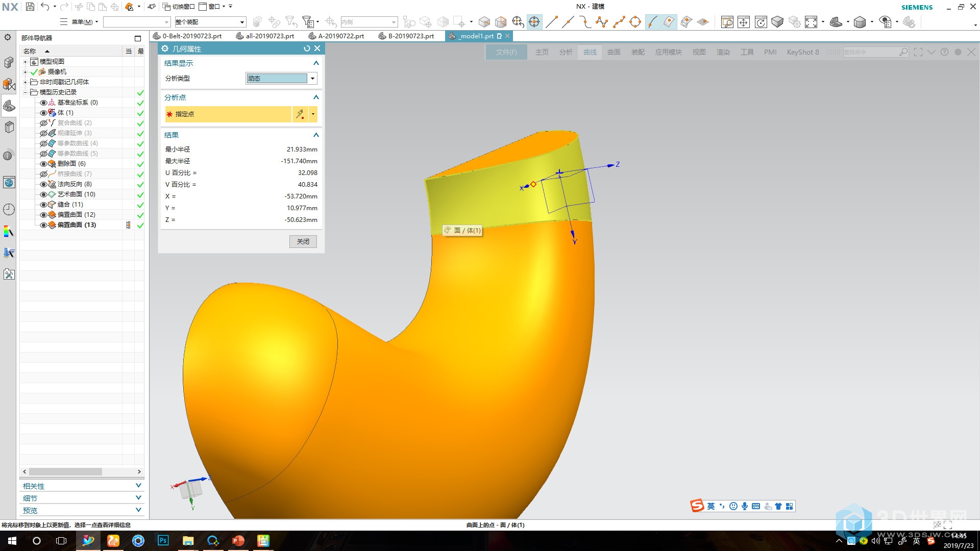This screenshot has height=551, width=980.
Task: Reset the 几何属性 dialog
Action: (307, 48)
